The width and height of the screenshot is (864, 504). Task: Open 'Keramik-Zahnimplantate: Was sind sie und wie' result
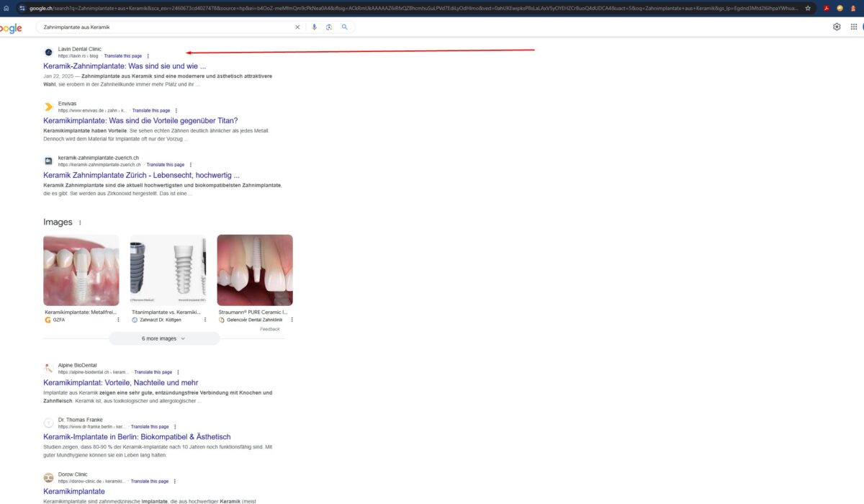(x=125, y=66)
